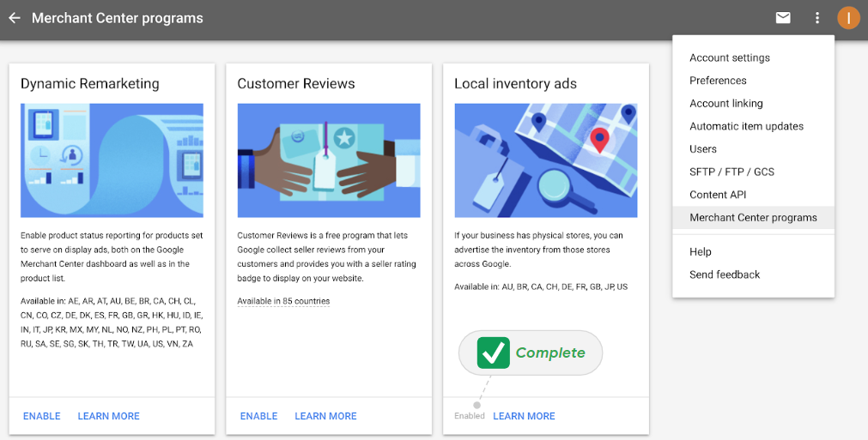Learn more about Local inventory ads
Image resolution: width=868 pixels, height=440 pixels.
[524, 416]
